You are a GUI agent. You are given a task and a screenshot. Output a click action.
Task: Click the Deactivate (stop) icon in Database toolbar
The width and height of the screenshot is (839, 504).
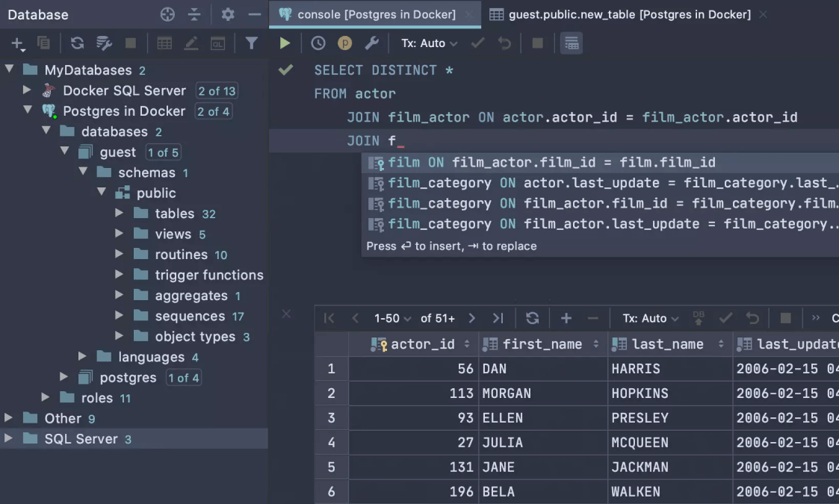[130, 43]
